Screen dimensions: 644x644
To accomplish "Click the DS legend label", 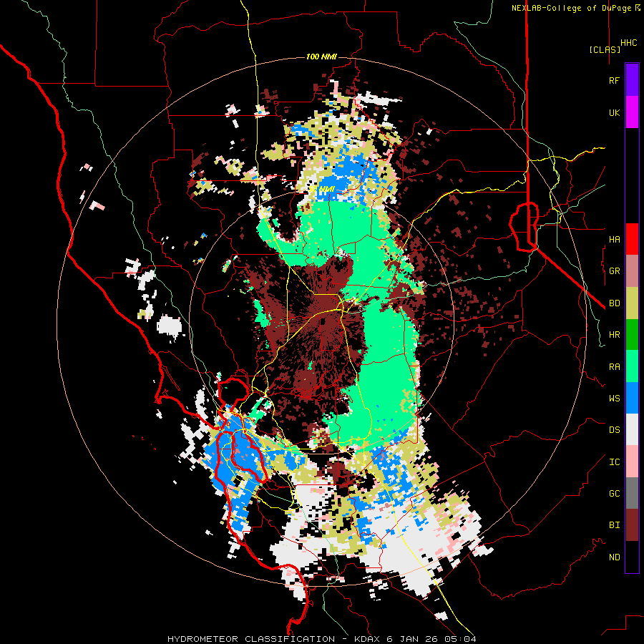I will coord(614,430).
